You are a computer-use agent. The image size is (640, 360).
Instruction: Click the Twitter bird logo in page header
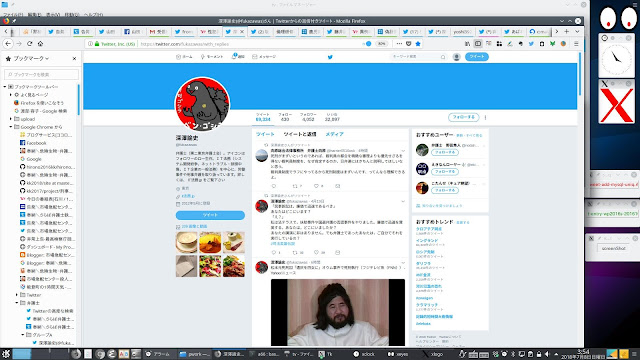click(330, 57)
